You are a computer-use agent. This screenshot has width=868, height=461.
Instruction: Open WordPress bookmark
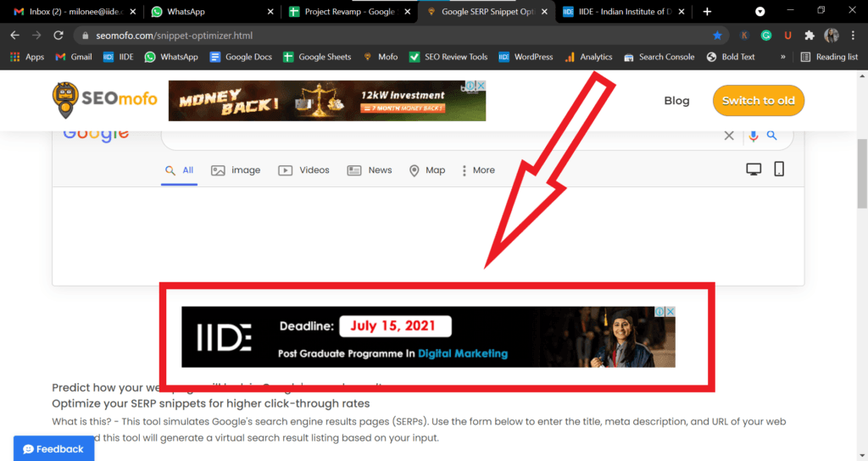click(526, 57)
